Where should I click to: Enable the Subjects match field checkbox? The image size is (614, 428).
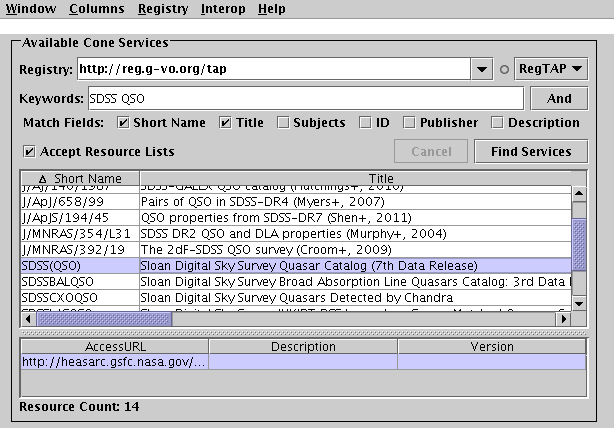pos(284,123)
